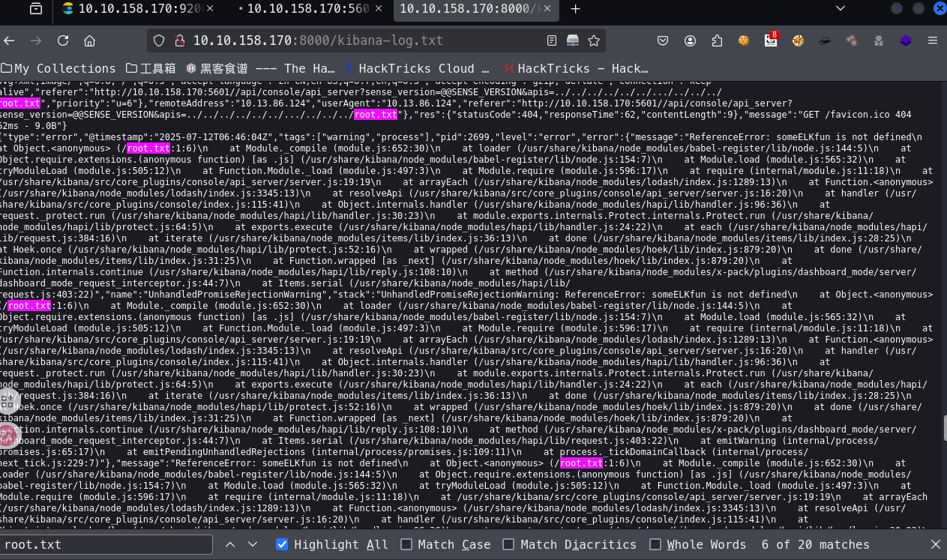
Task: Click the '6 of 20 matches' status text
Action: pos(815,544)
